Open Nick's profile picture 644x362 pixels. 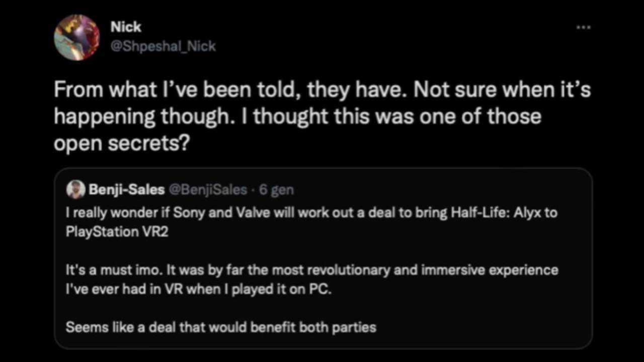coord(77,37)
